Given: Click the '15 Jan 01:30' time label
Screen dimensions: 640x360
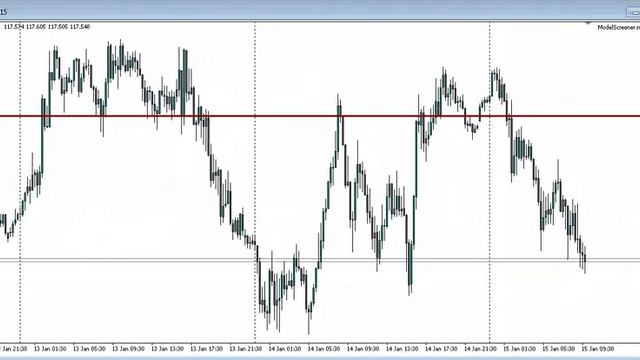Looking at the screenshot, I should tap(519, 349).
